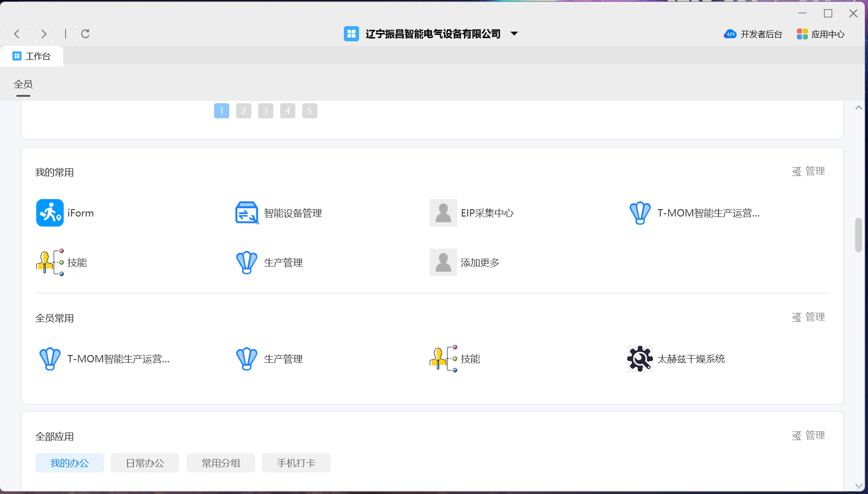Launch 智能设备管理 app in 我的常用
This screenshot has height=494, width=868.
pyautogui.click(x=247, y=213)
